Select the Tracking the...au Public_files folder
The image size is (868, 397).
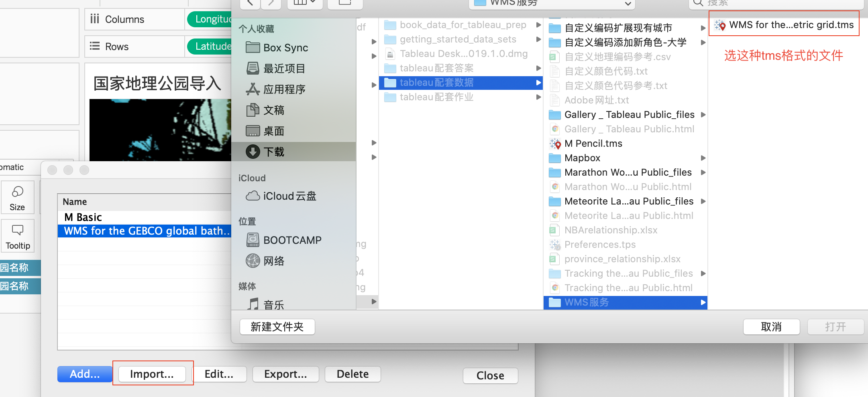tap(625, 273)
